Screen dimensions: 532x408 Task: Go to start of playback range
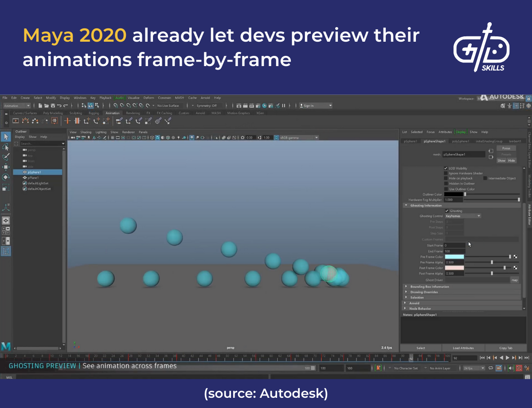click(483, 357)
